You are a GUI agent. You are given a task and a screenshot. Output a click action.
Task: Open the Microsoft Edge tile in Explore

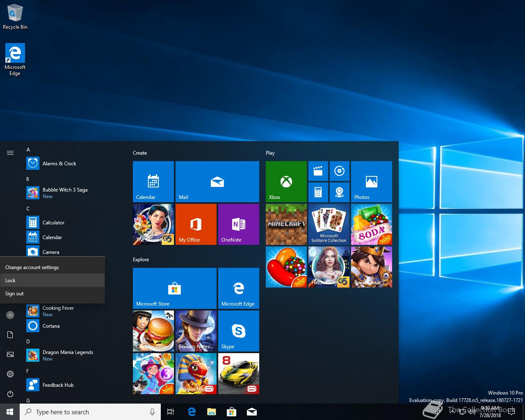pos(239,288)
